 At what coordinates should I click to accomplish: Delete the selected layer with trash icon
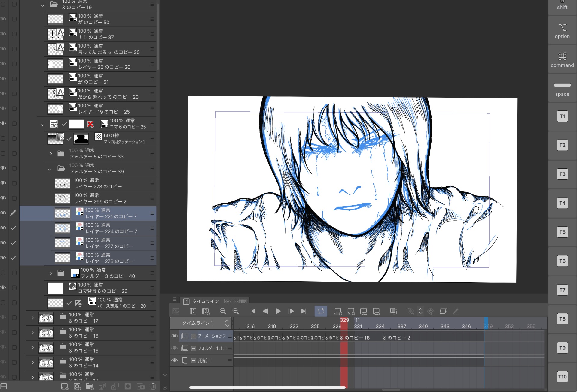153,386
